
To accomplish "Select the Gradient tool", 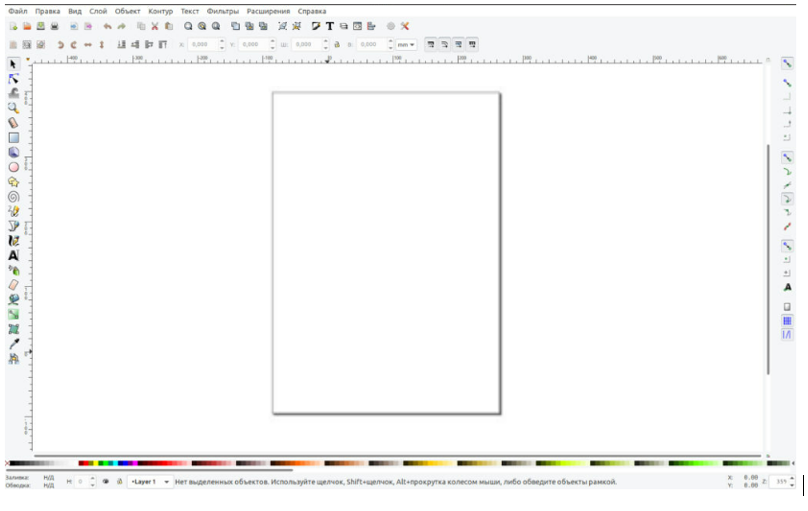I will pyautogui.click(x=13, y=314).
